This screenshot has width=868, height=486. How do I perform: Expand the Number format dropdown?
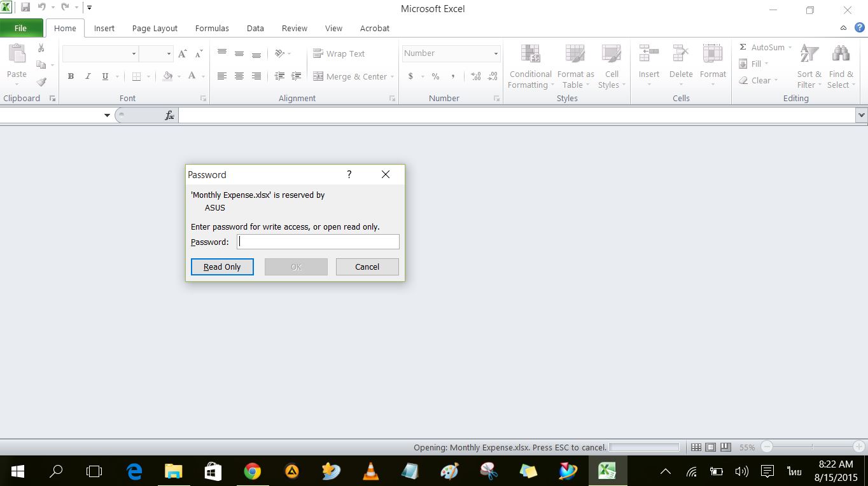coord(496,53)
